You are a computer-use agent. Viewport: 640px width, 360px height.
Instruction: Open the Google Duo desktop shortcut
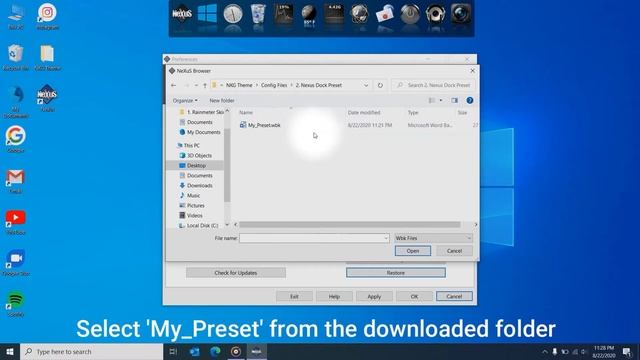(x=16, y=263)
